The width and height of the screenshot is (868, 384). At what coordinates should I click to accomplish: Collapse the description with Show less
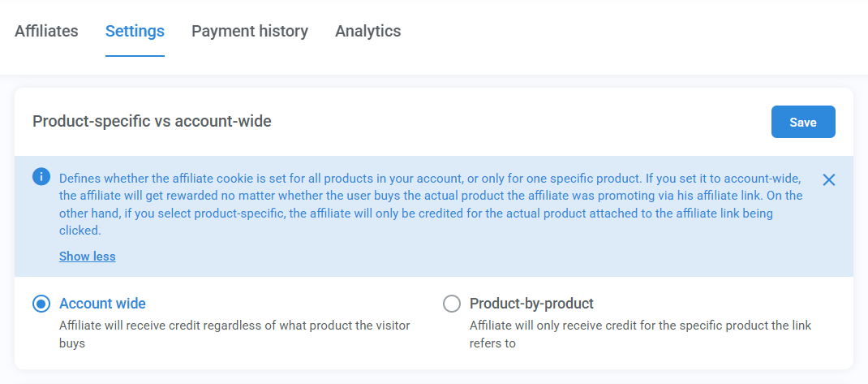pos(88,257)
